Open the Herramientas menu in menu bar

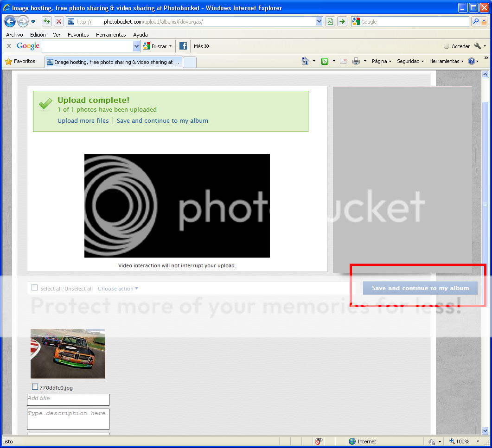pyautogui.click(x=111, y=35)
